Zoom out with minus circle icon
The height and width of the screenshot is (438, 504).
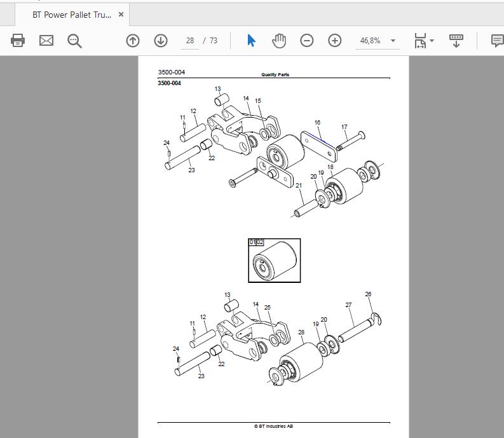(x=306, y=41)
